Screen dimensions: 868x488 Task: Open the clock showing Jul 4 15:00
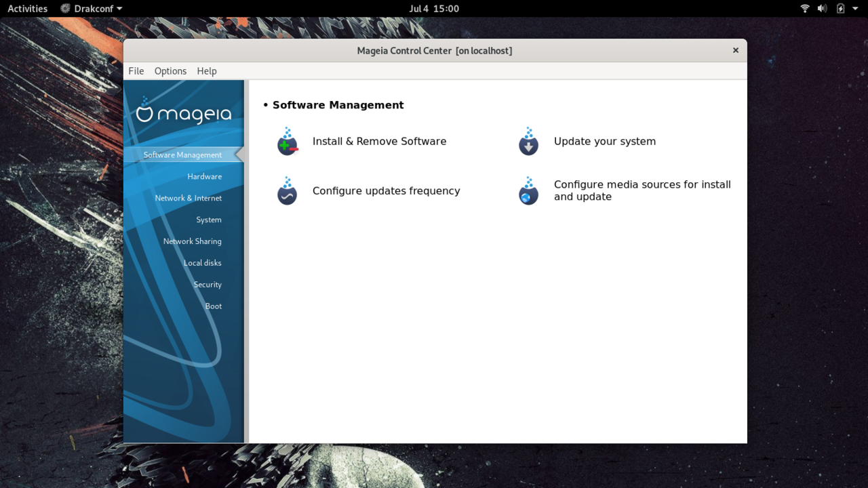[434, 9]
